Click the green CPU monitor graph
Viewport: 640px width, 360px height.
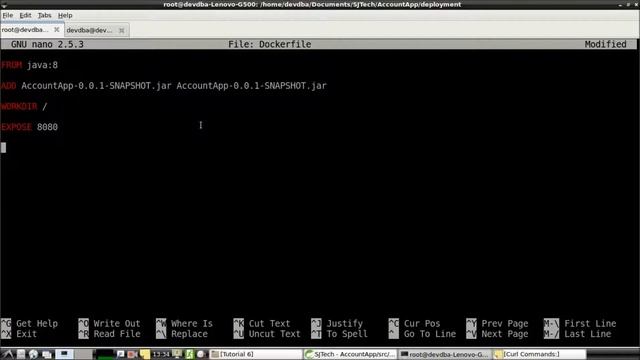point(105,354)
